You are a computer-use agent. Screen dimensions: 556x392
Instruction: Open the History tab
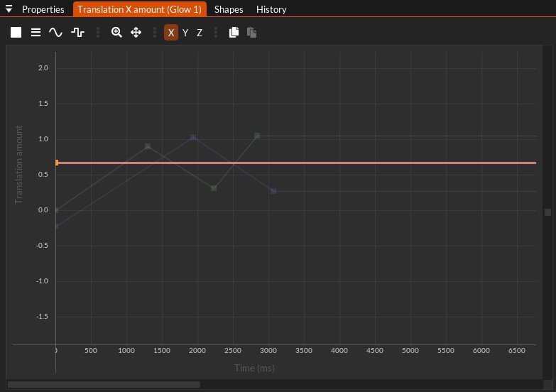coord(271,9)
